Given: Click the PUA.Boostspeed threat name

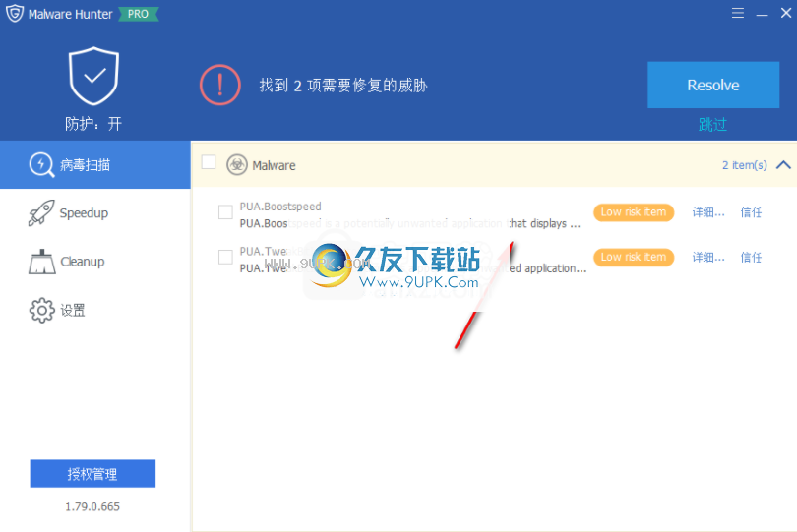Looking at the screenshot, I should point(280,207).
